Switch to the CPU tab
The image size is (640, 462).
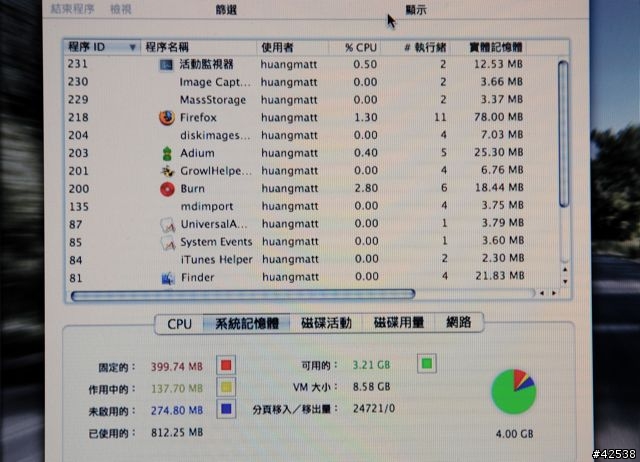(x=180, y=324)
